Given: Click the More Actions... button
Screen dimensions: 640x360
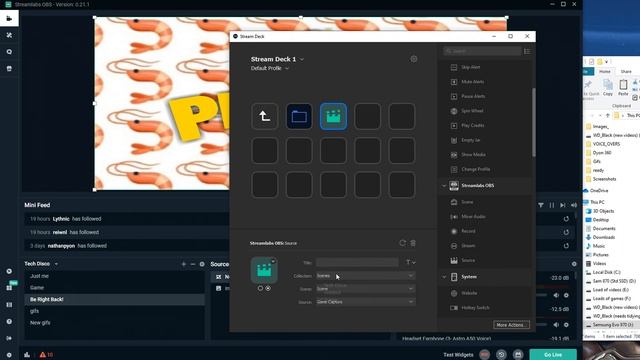Looking at the screenshot, I should coord(511,325).
